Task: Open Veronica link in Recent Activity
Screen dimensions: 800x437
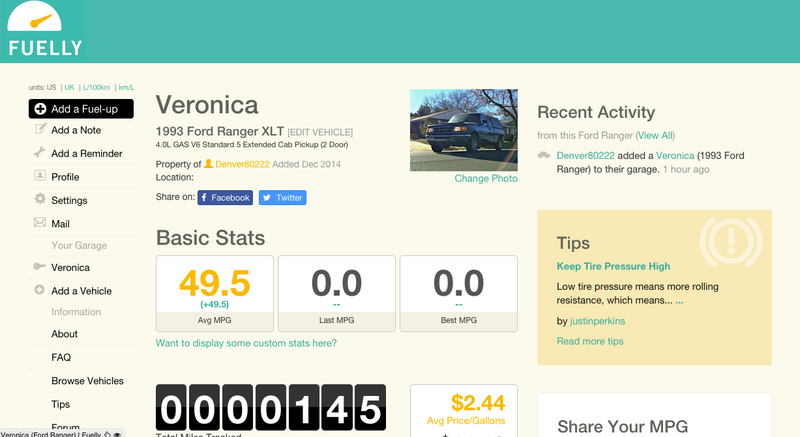Action: [675, 156]
